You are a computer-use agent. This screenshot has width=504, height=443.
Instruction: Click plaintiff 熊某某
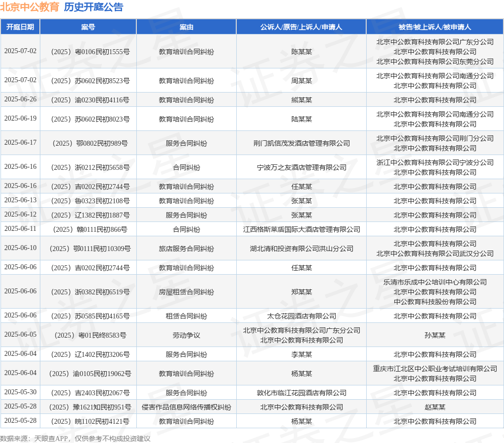point(302,100)
